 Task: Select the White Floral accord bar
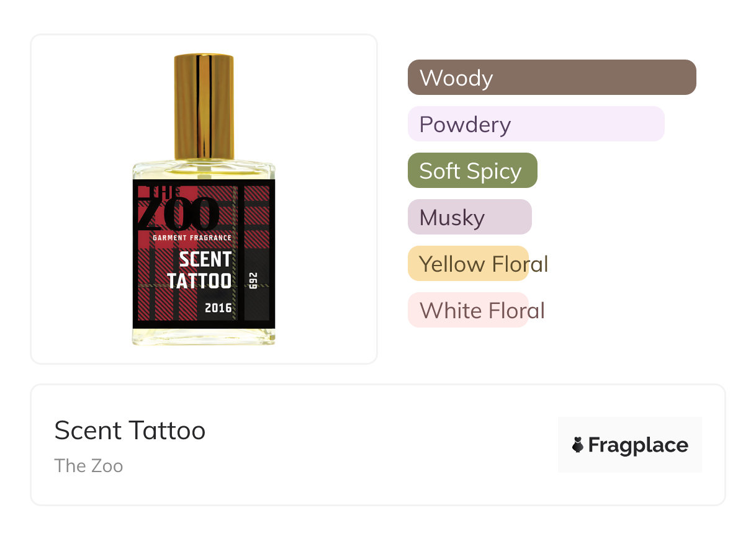(x=468, y=310)
